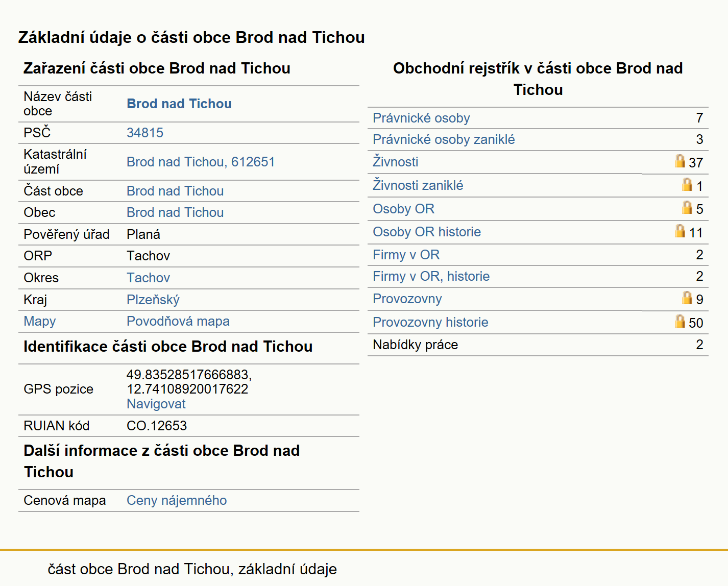Image resolution: width=728 pixels, height=586 pixels.
Task: Click the lock icon next to Živnosti count
Action: point(680,161)
